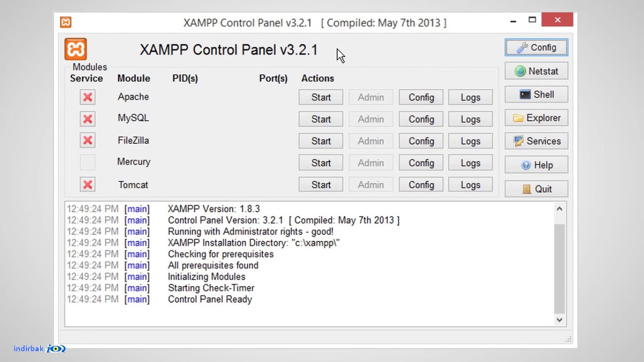This screenshot has width=644, height=362.
Task: View Logs for Mercury
Action: pyautogui.click(x=471, y=163)
